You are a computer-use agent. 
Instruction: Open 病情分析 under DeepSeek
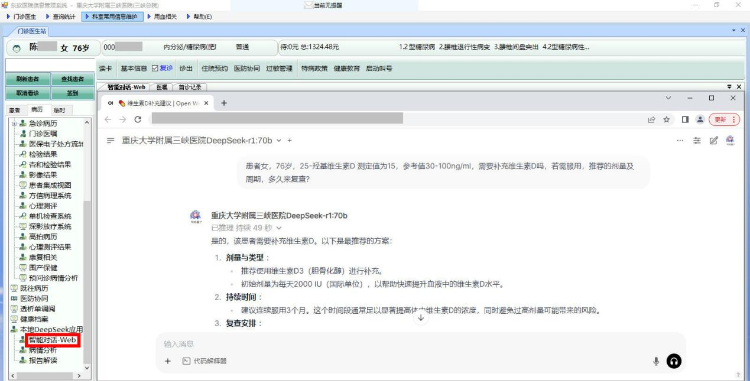click(x=43, y=350)
